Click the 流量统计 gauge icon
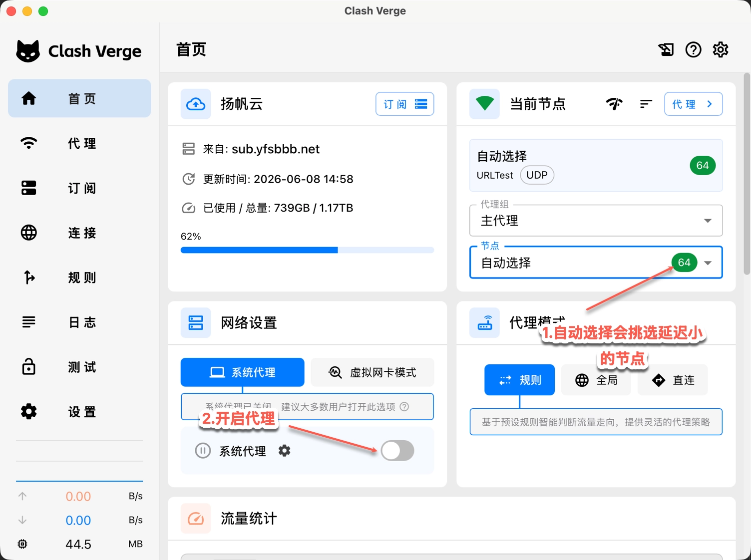The width and height of the screenshot is (751, 560). (196, 519)
